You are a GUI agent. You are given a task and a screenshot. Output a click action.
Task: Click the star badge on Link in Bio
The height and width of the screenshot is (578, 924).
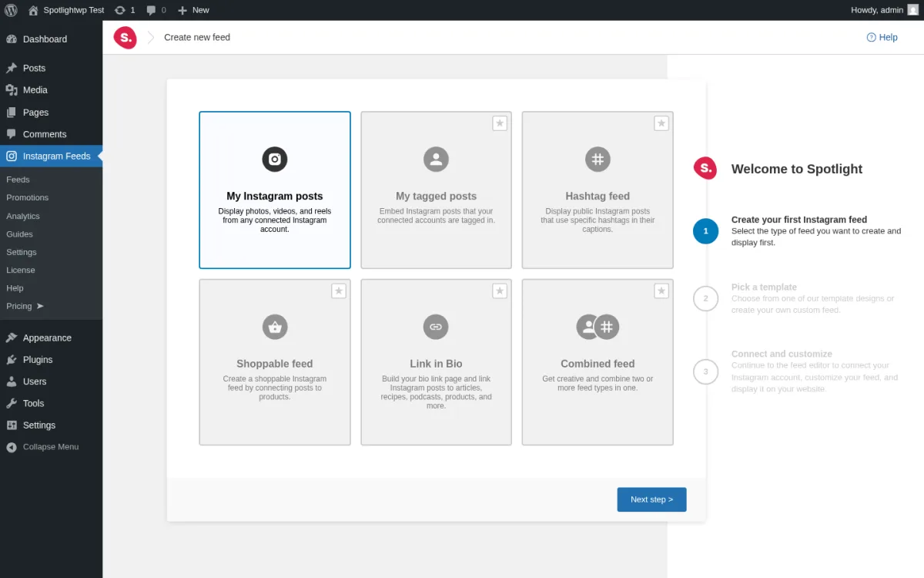pyautogui.click(x=500, y=291)
